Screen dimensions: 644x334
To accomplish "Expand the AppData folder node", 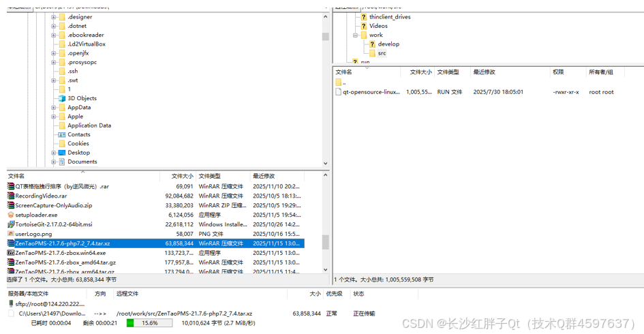I will [x=53, y=108].
